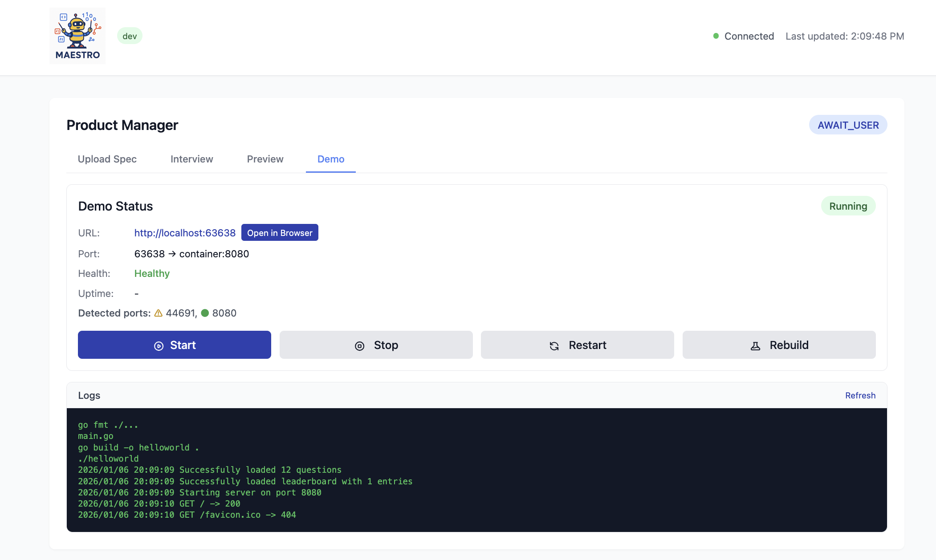Click the 'go build -o helloworld .' log line

point(138,447)
